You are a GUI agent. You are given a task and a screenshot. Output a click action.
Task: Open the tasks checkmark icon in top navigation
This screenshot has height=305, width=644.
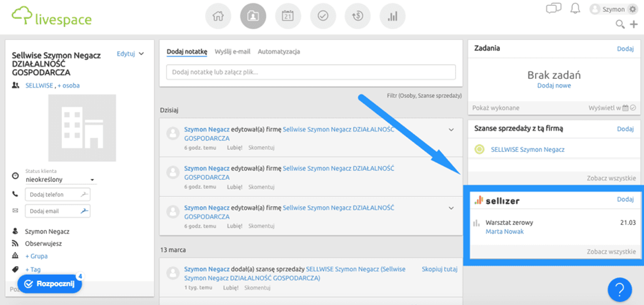(323, 16)
